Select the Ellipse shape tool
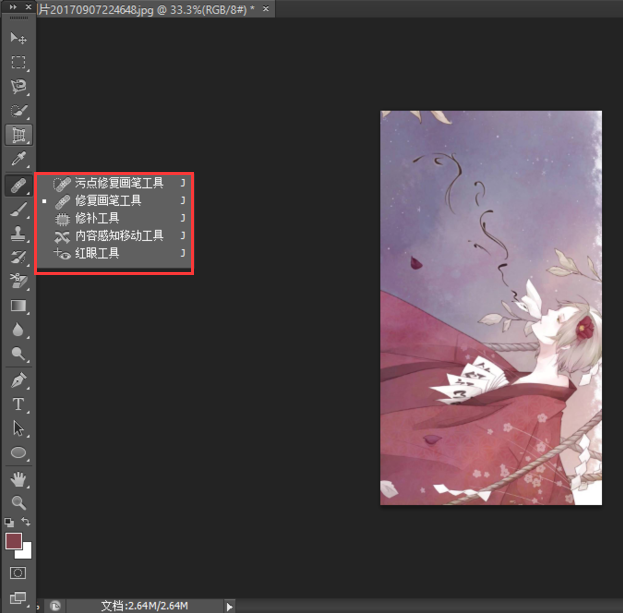Viewport: 623px width, 613px height. tap(18, 452)
